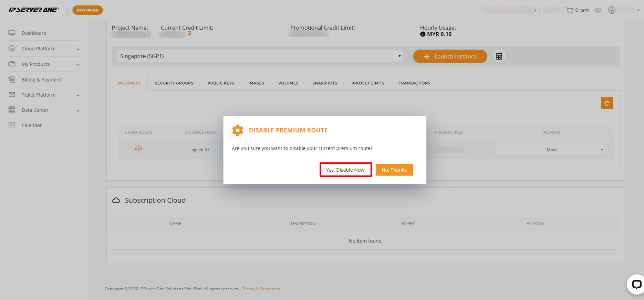This screenshot has height=300, width=644.
Task: Open the shopping cart icon
Action: point(569,10)
